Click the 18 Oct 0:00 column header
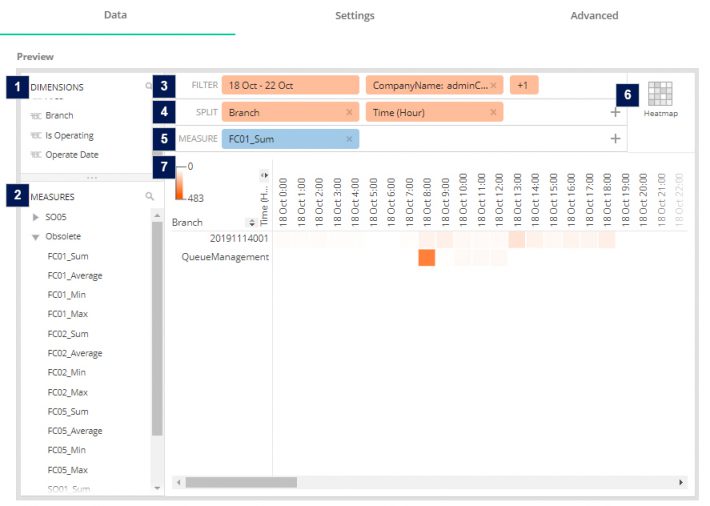Viewport: 710px width, 506px height. 283,202
